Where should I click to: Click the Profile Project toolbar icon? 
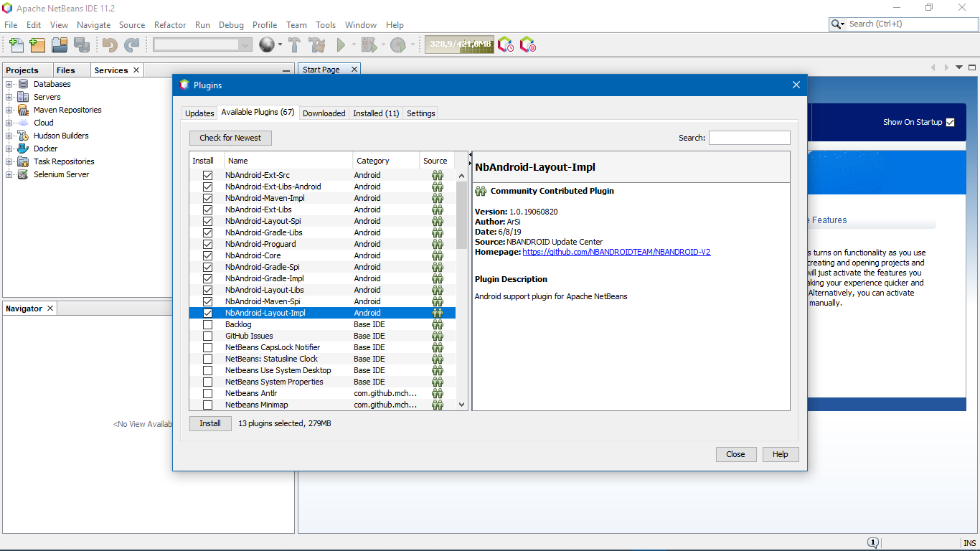click(397, 45)
